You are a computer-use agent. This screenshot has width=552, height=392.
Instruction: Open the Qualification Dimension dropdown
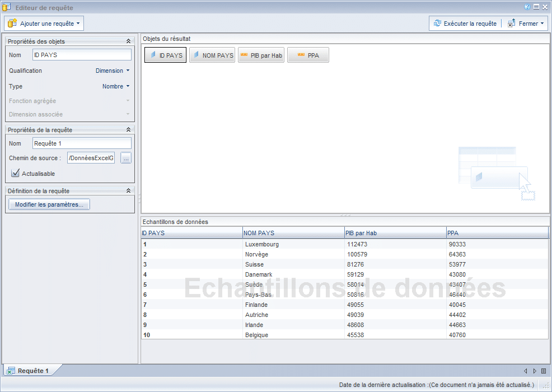tap(113, 71)
